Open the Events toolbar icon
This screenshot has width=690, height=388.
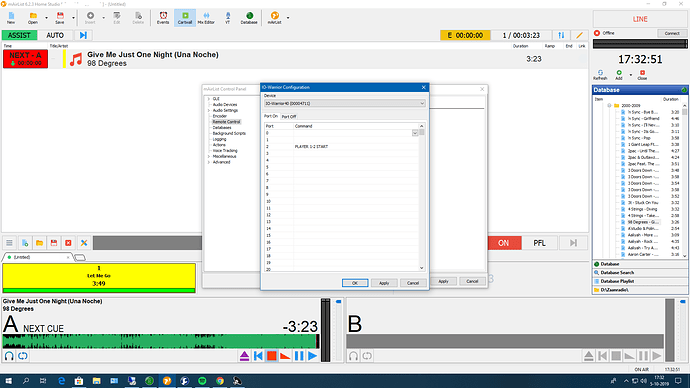pos(163,18)
